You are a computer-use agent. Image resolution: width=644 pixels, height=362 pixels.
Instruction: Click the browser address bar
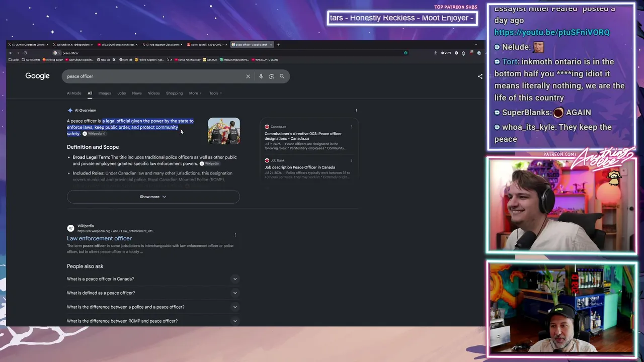231,53
